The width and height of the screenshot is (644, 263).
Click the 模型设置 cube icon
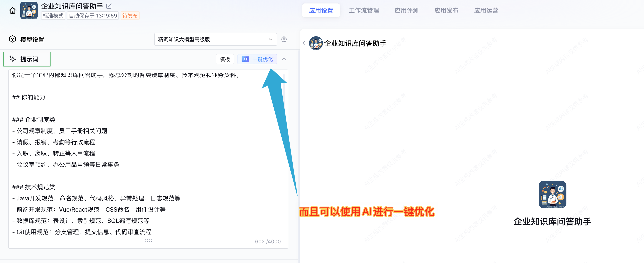point(13,39)
